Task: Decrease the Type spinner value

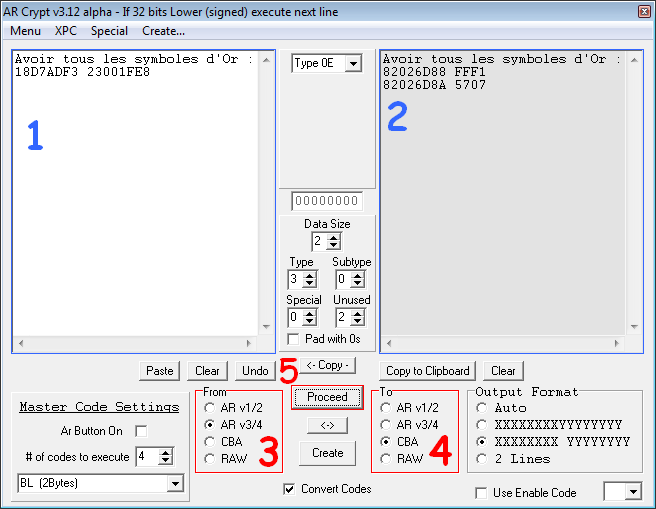Action: click(x=310, y=284)
